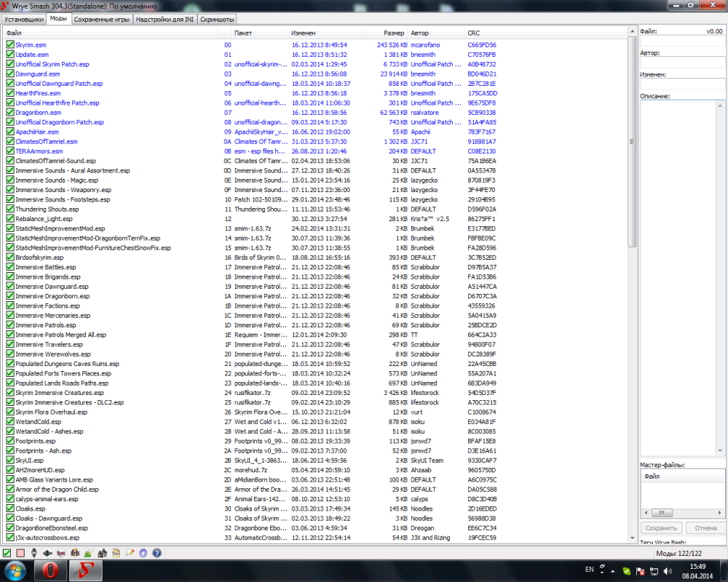Toggle the j3x-autocrossbows.esp checkbox
728x582 pixels.
click(x=9, y=538)
